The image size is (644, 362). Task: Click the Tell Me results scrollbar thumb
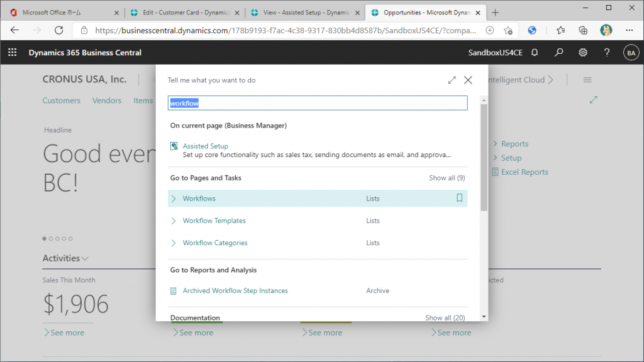click(x=484, y=158)
